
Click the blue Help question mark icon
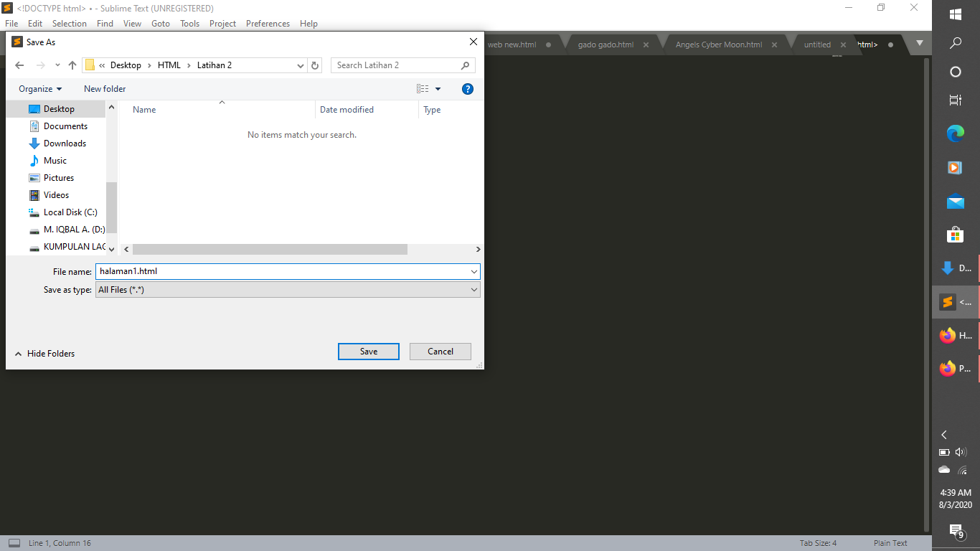468,88
